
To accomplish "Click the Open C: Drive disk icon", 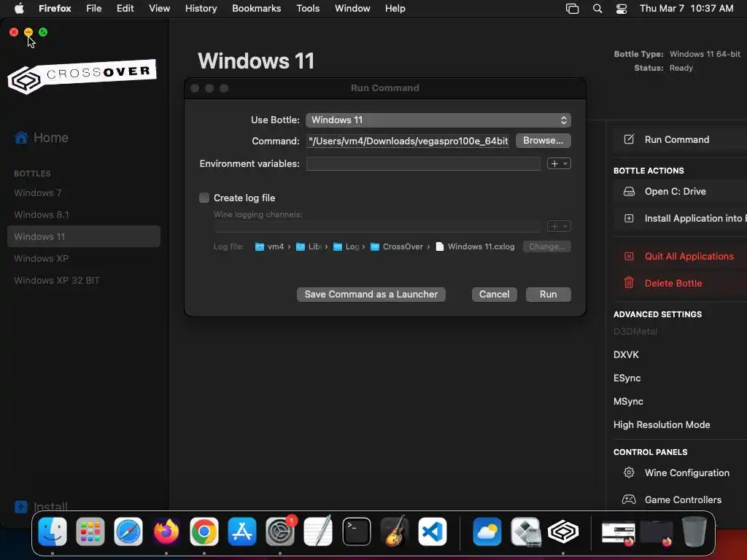I will point(629,192).
